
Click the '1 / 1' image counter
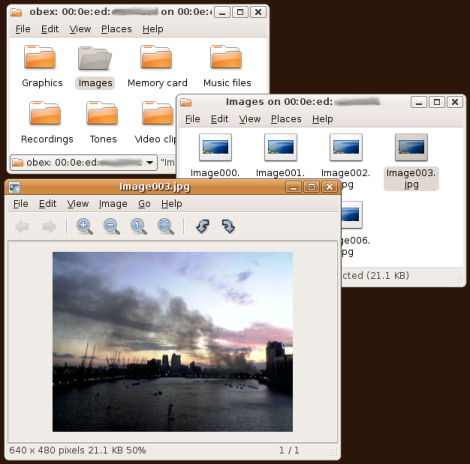289,451
